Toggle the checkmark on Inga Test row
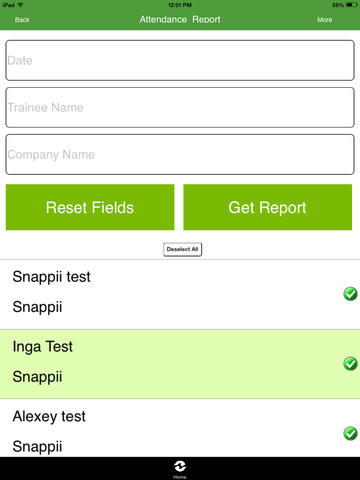 click(x=350, y=364)
